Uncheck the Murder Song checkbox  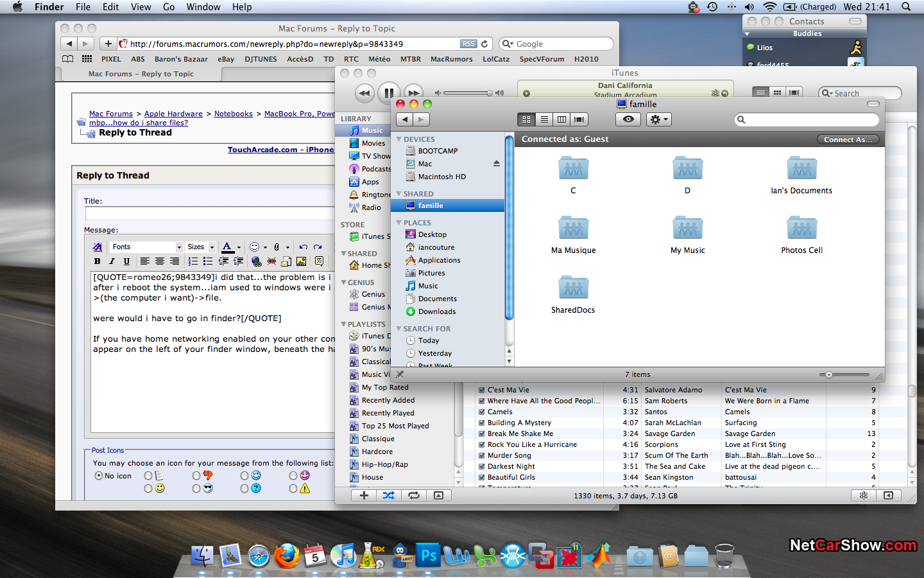[x=481, y=455]
